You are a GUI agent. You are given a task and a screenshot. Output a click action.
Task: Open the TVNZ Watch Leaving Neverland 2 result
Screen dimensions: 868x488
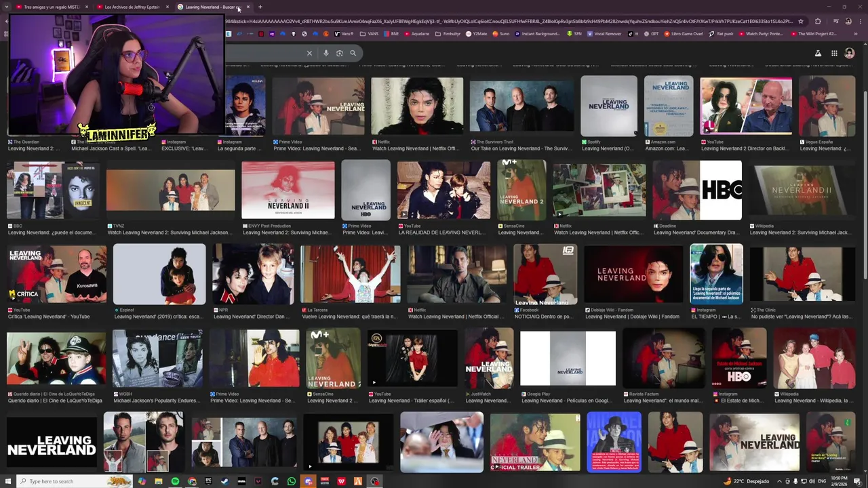click(x=170, y=190)
